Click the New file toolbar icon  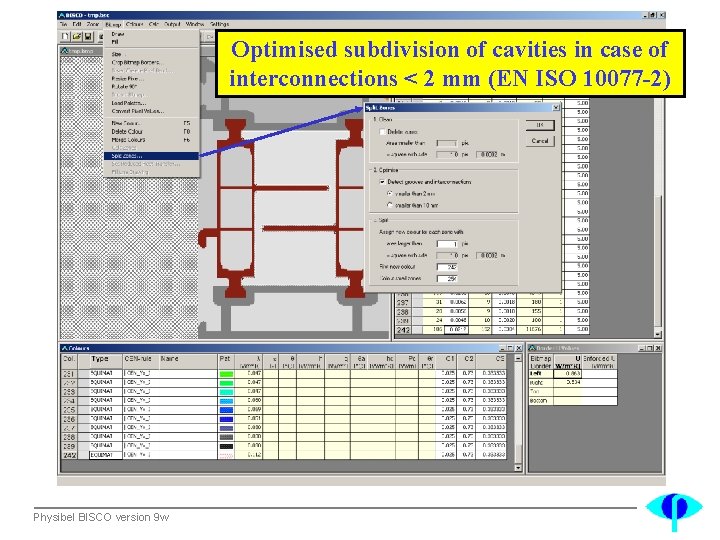66,35
